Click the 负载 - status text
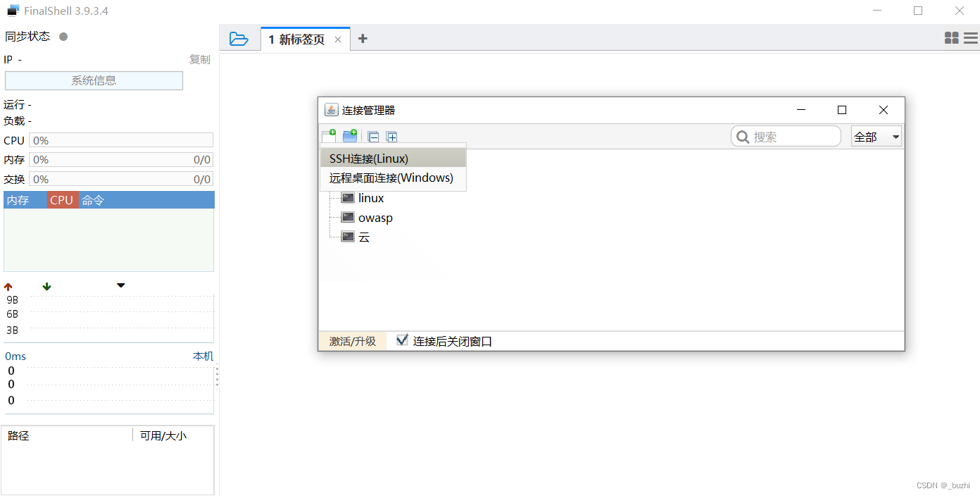The height and width of the screenshot is (496, 980). 18,120
